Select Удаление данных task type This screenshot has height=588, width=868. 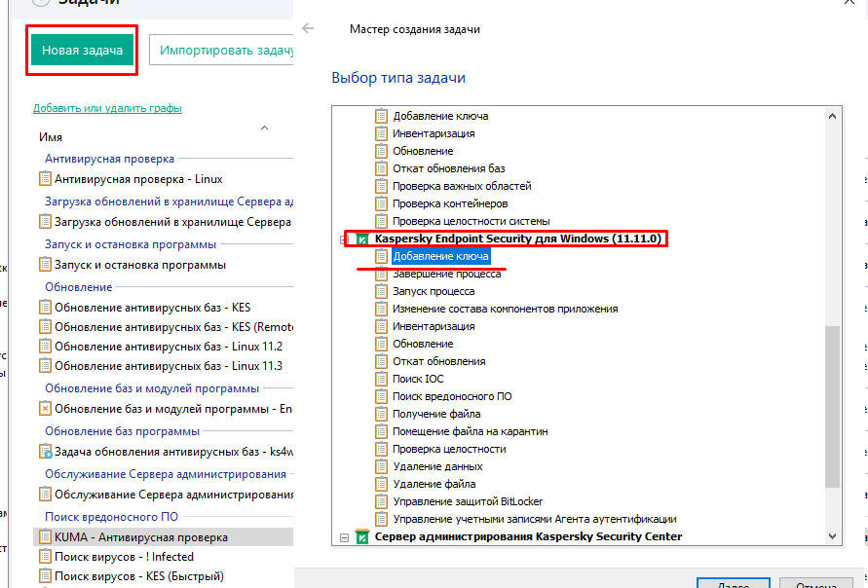click(437, 466)
